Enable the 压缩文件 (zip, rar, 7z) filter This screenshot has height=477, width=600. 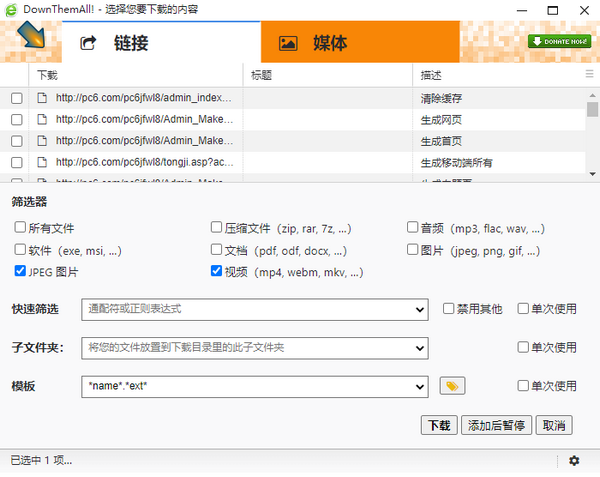pyautogui.click(x=216, y=227)
